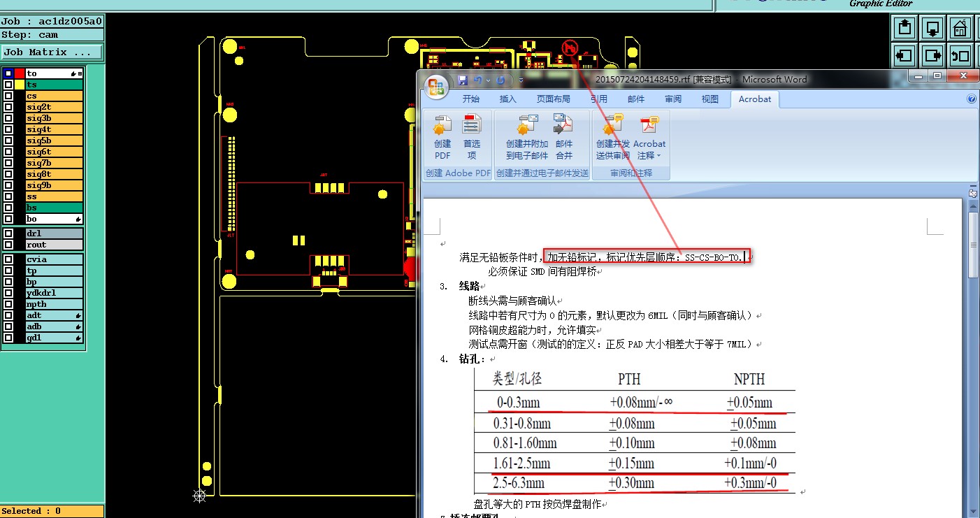Image resolution: width=980 pixels, height=518 pixels.
Task: Click the home view icon in Graphic Editor
Action: (x=961, y=28)
